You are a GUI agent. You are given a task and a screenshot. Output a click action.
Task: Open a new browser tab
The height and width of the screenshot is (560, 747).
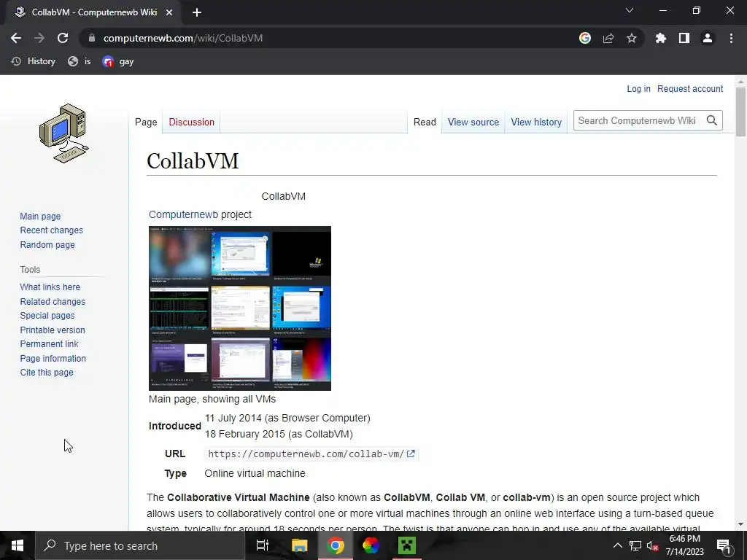(x=197, y=12)
